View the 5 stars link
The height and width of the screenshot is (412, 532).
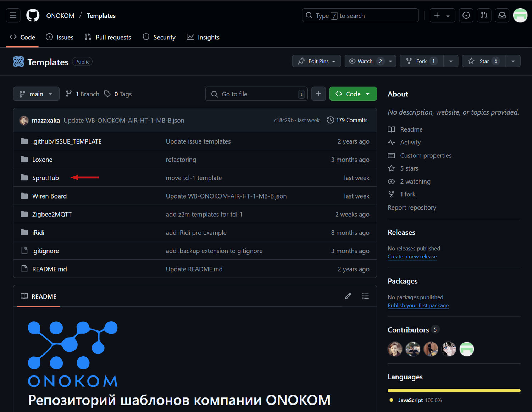[x=403, y=168]
